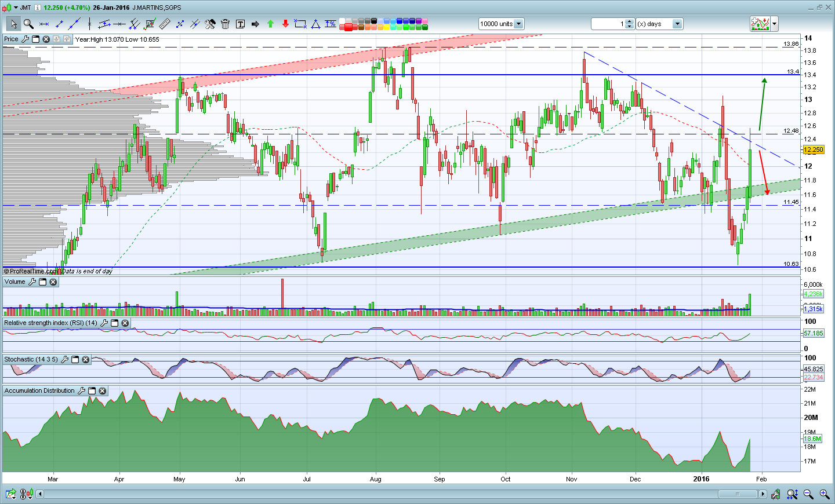Close the Price panel

pyautogui.click(x=46, y=39)
